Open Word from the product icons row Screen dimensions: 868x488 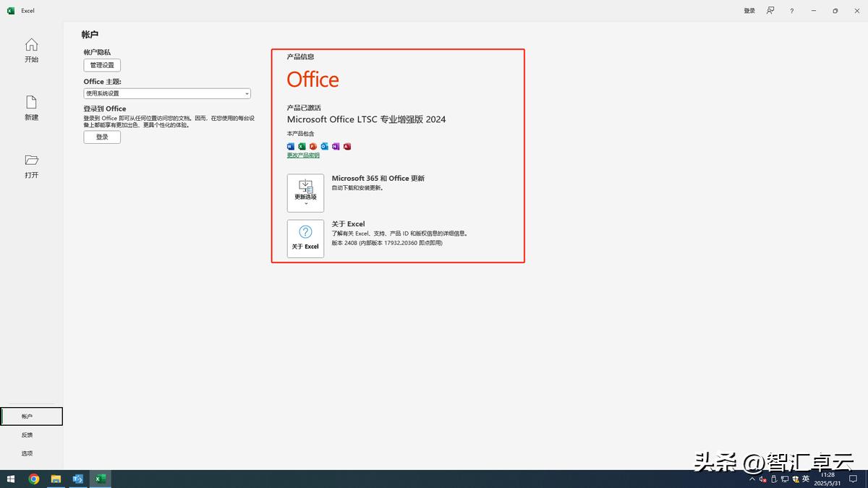click(291, 146)
